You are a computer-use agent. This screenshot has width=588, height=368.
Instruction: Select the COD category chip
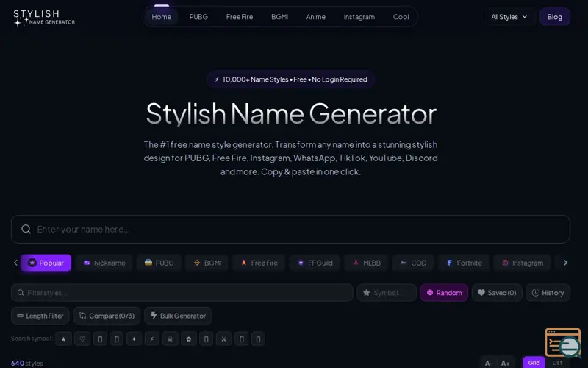tap(413, 263)
